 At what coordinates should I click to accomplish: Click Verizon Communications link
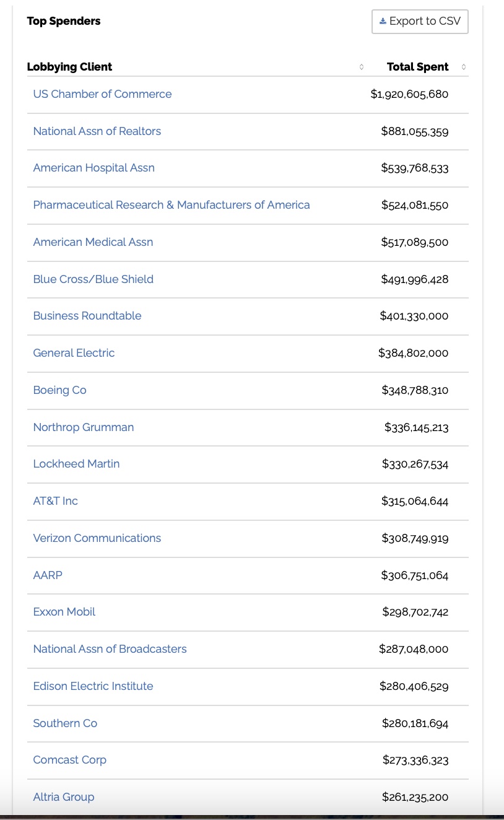tap(97, 538)
